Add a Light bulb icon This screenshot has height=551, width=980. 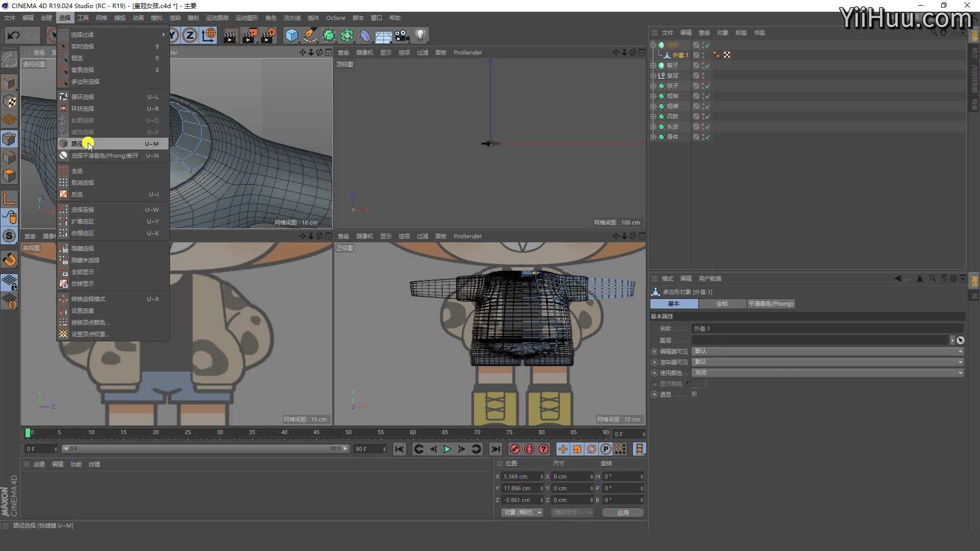(420, 35)
